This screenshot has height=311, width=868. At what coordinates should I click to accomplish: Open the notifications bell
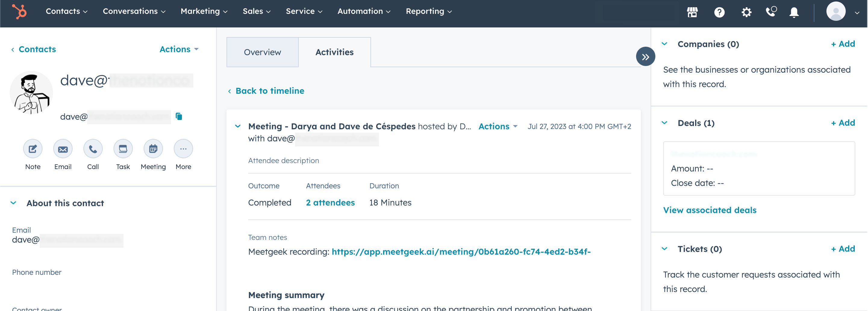[794, 12]
